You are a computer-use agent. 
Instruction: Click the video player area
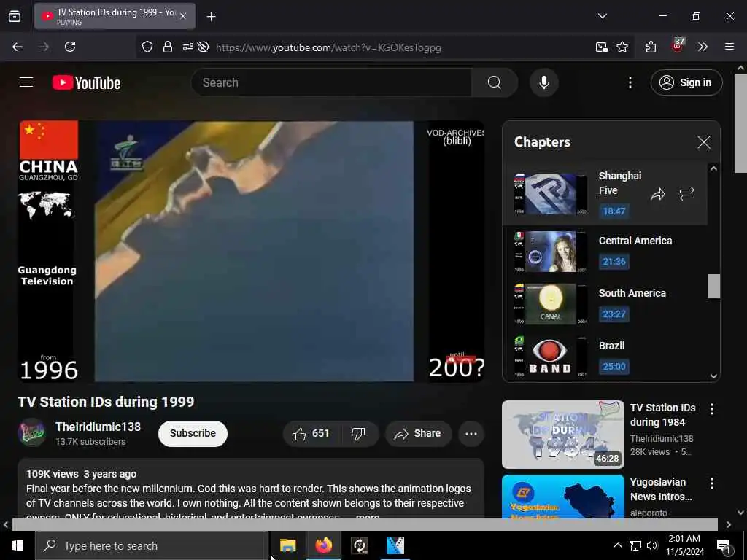click(251, 252)
